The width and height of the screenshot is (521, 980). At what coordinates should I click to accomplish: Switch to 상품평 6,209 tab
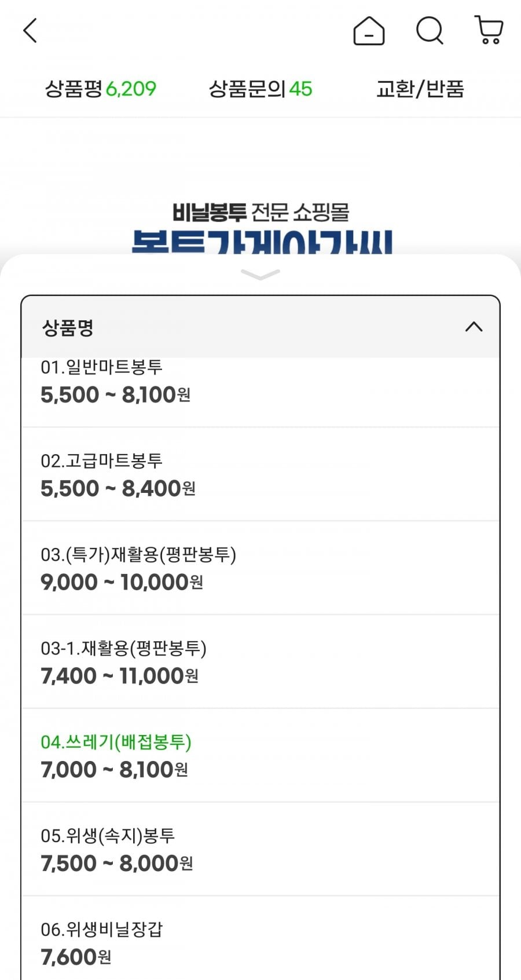point(101,89)
